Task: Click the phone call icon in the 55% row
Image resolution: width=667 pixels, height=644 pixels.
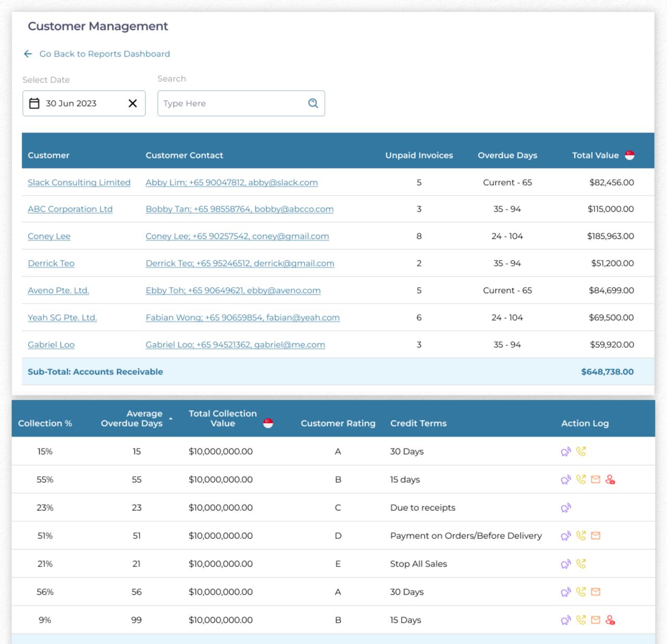Action: tap(581, 479)
